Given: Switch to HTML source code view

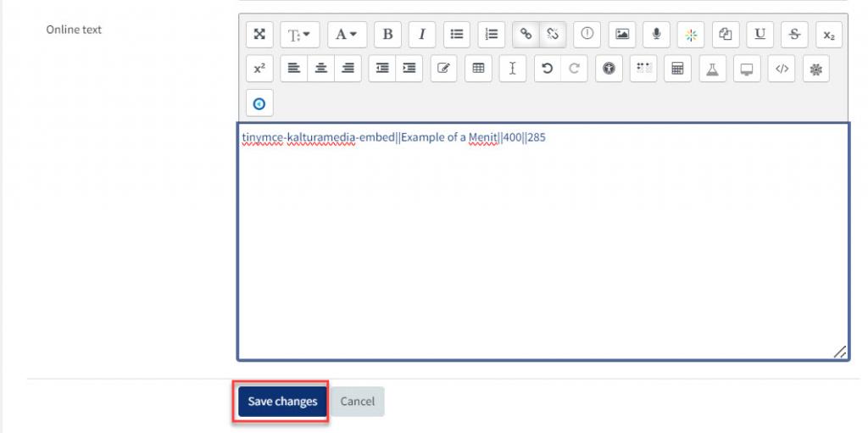Looking at the screenshot, I should coord(782,69).
